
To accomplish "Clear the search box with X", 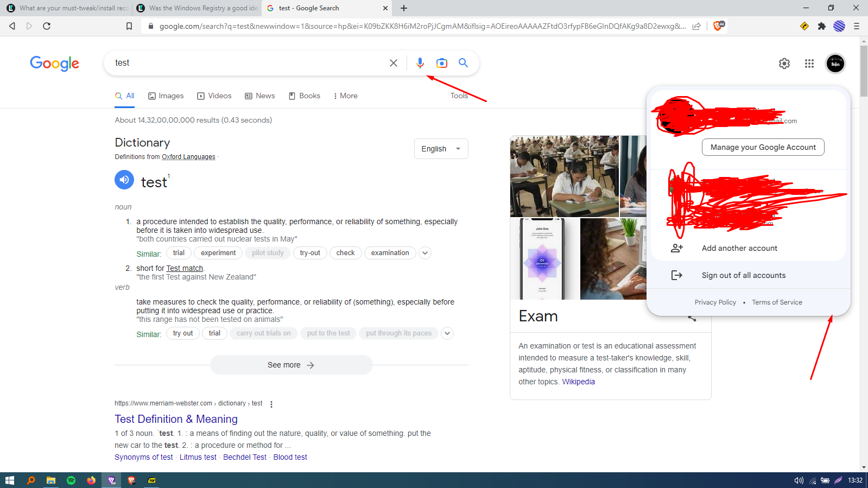I will coord(394,63).
